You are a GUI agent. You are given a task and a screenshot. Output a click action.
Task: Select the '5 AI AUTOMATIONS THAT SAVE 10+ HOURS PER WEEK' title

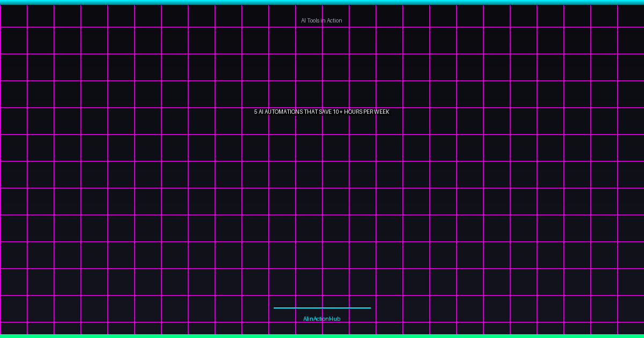[322, 112]
